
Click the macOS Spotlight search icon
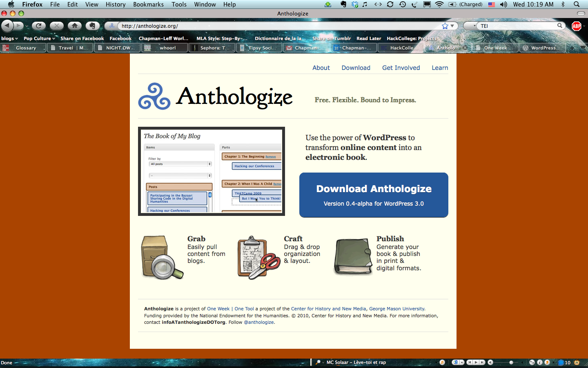[577, 4]
